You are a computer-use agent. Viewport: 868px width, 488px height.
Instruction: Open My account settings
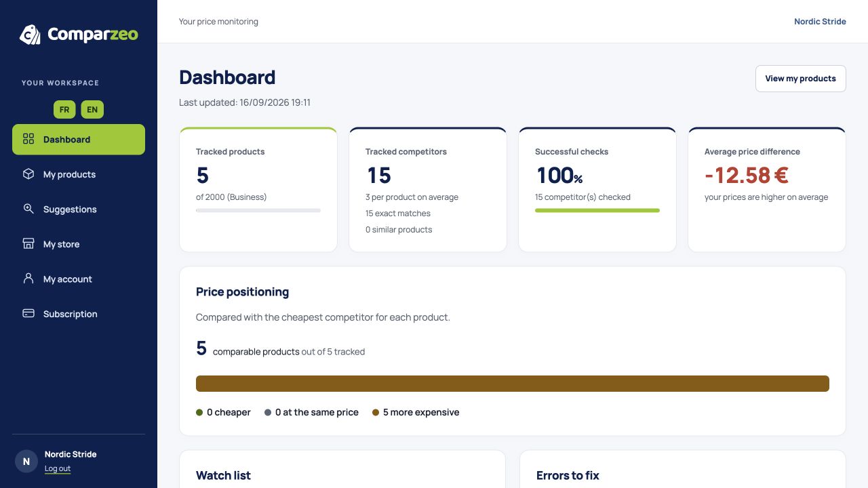[79, 279]
